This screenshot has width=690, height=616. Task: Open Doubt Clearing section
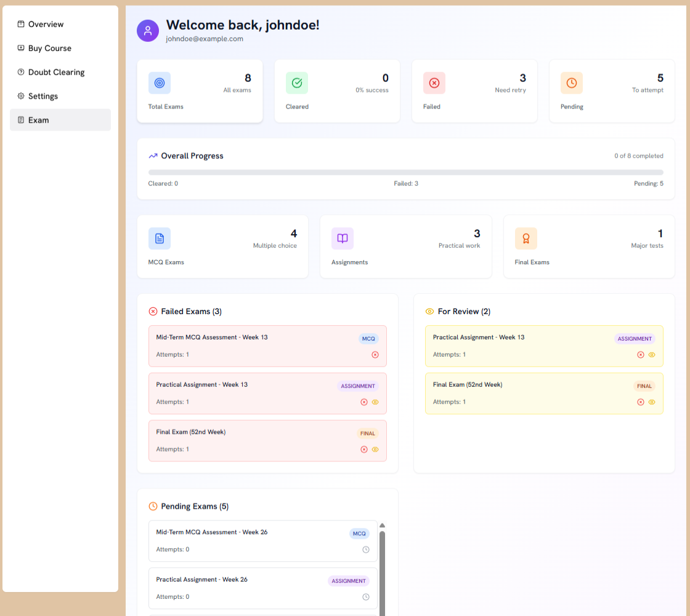coord(60,72)
